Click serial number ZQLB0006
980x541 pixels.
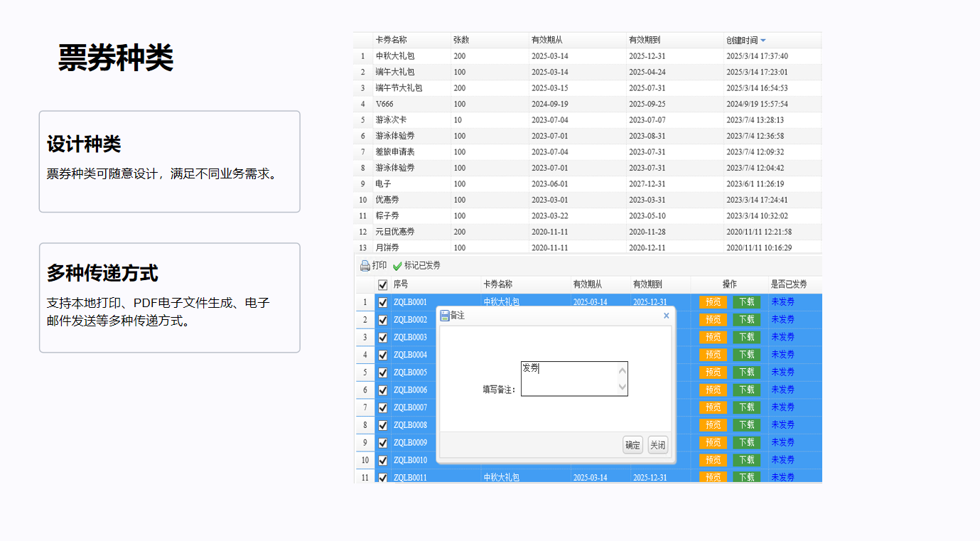[411, 390]
